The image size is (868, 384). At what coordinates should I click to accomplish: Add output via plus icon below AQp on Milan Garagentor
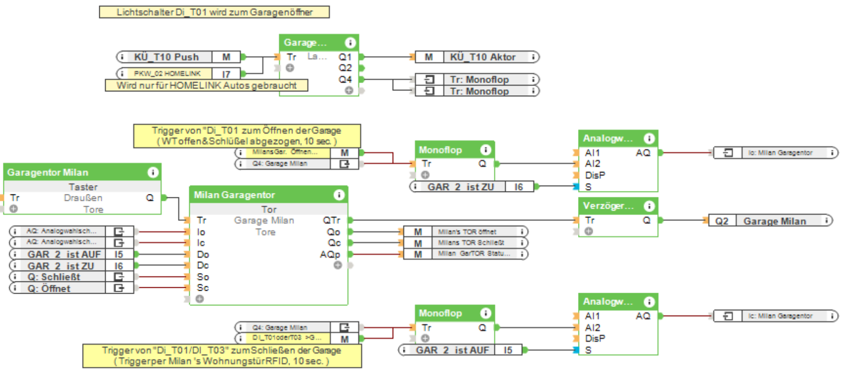coord(338,265)
